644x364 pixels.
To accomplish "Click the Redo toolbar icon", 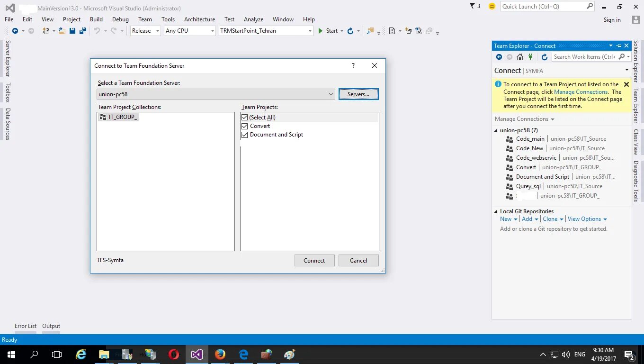I will tap(114, 31).
